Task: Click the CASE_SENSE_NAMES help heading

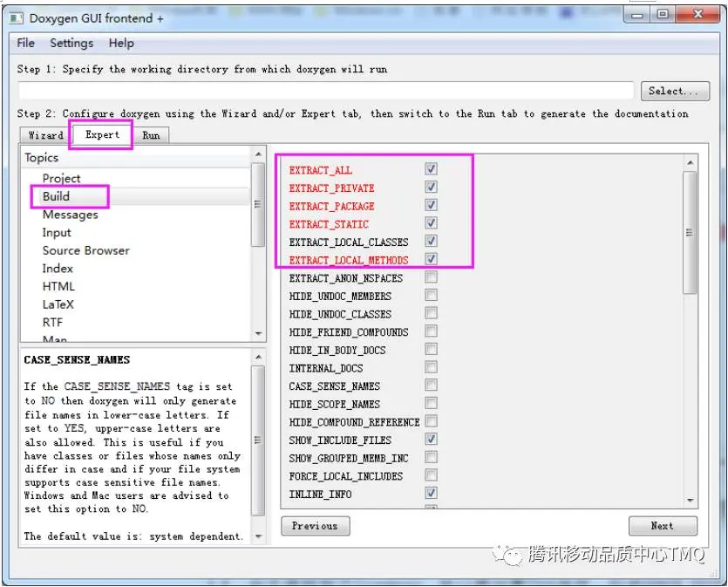Action: [x=77, y=360]
